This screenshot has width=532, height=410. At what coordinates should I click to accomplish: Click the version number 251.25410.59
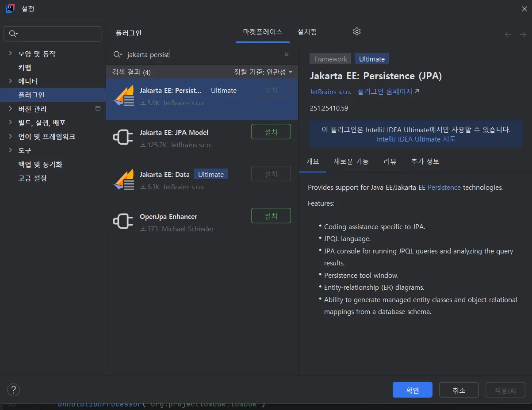pyautogui.click(x=329, y=108)
